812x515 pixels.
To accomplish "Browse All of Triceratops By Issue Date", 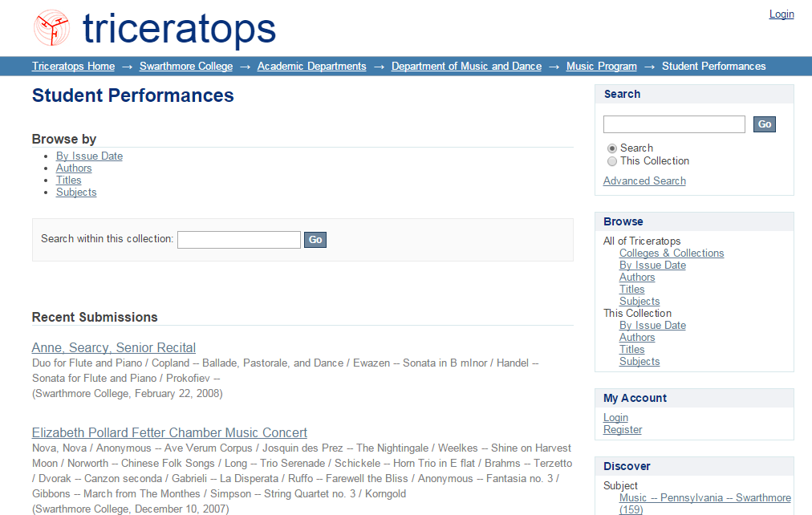I will 652,265.
